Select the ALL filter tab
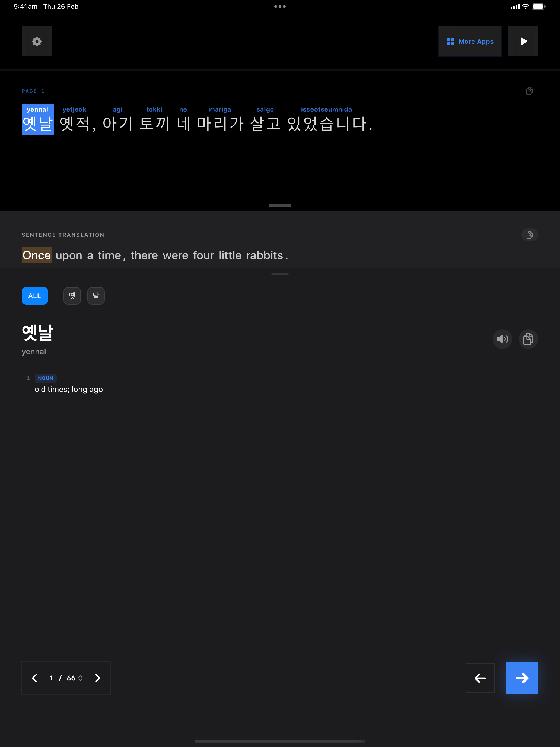Image resolution: width=560 pixels, height=747 pixels. 35,296
